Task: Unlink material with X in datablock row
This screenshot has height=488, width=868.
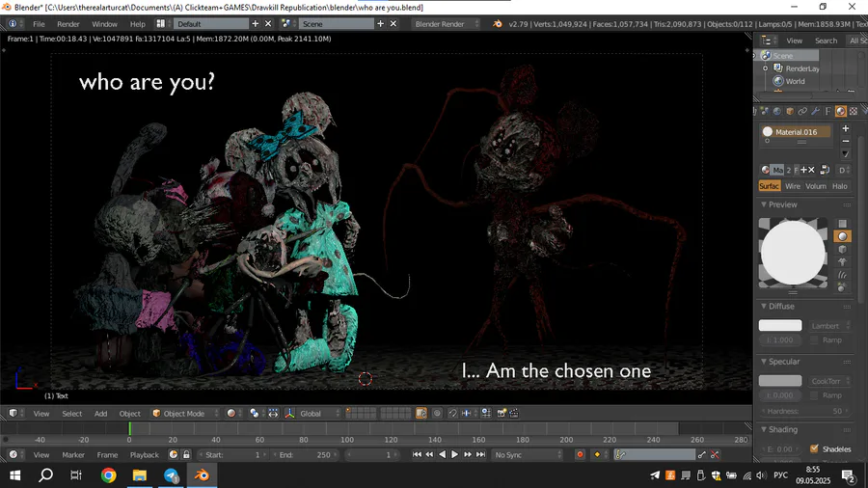Action: pyautogui.click(x=811, y=170)
